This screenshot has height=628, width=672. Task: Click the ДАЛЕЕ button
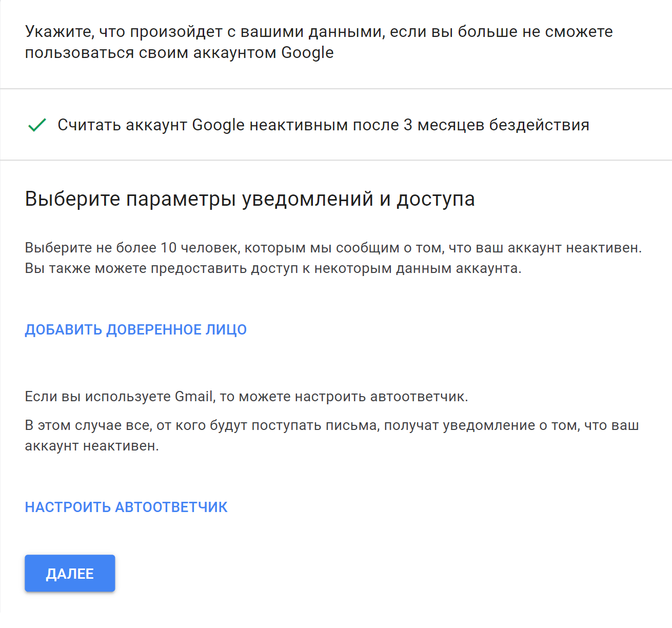pos(70,573)
